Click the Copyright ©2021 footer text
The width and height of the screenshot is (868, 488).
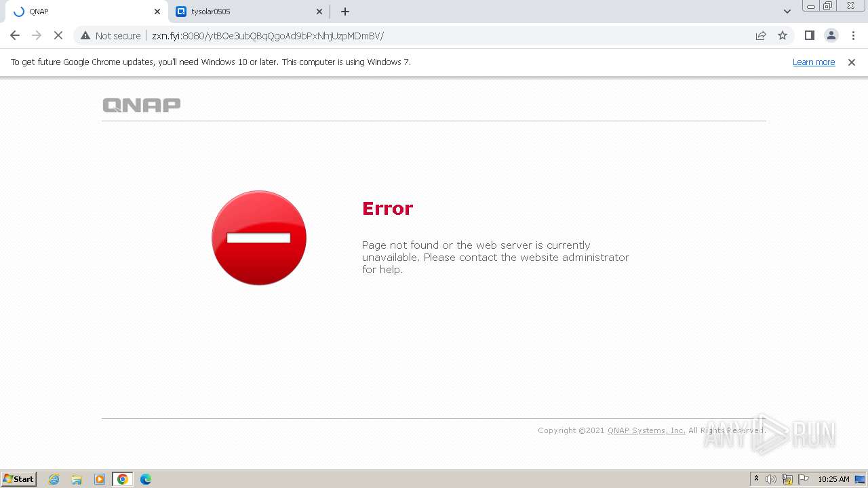coord(571,430)
